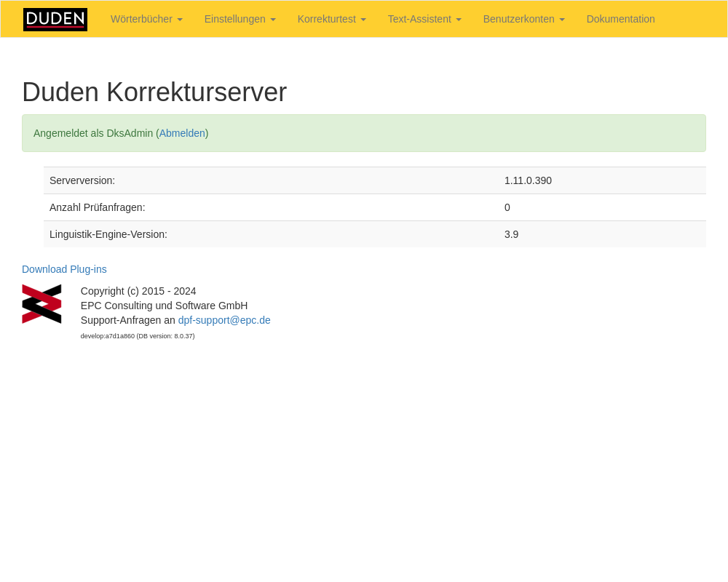Click the Linguistik engine version value 3.9
Screen dimensions: 728x582
click(x=511, y=234)
